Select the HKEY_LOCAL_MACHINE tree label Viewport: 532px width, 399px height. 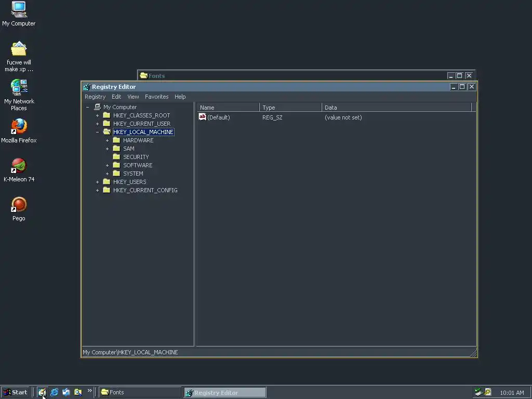point(143,132)
